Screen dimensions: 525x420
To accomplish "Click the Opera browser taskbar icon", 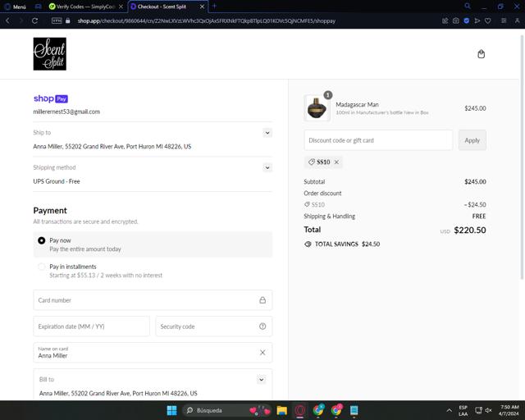I will tap(300, 410).
